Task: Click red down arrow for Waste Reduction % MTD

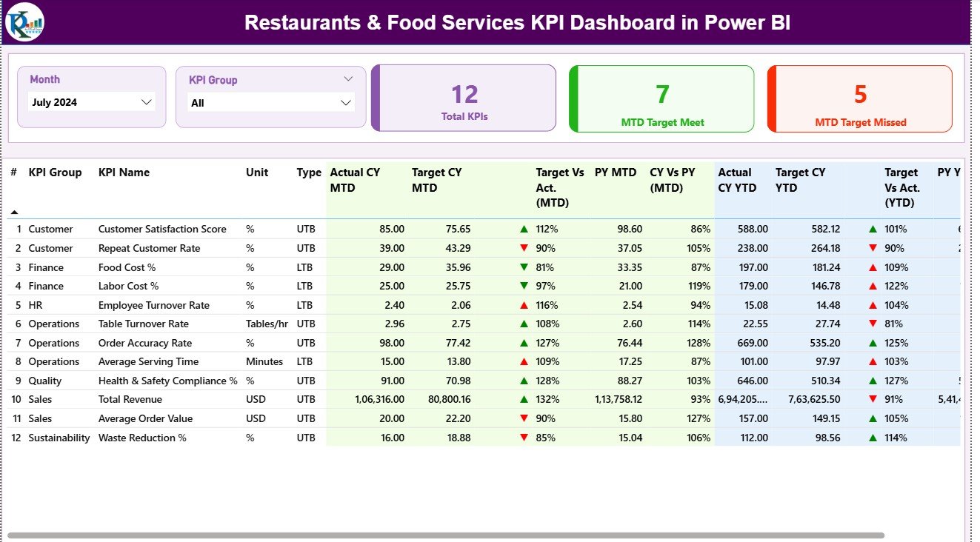Action: 524,438
